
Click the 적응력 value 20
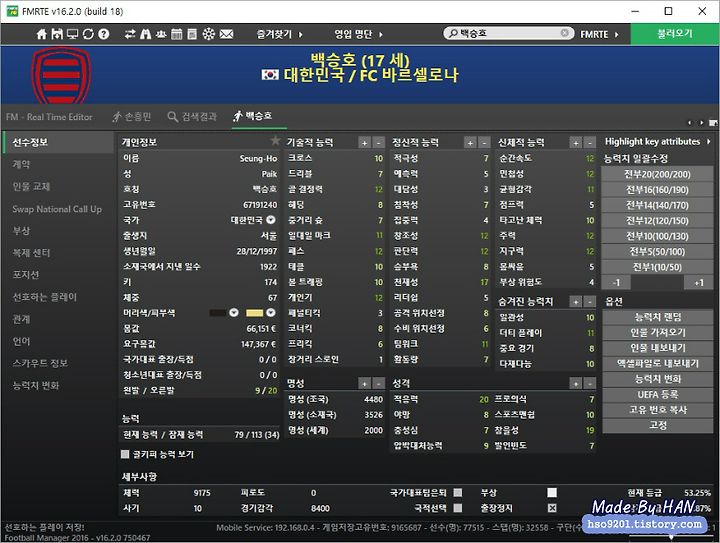[x=484, y=399]
